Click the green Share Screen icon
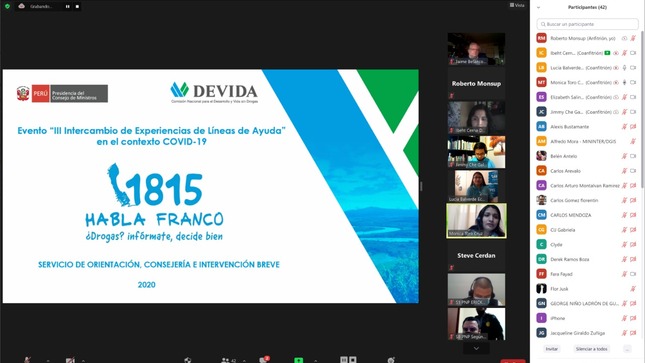The image size is (645, 363). (299, 361)
